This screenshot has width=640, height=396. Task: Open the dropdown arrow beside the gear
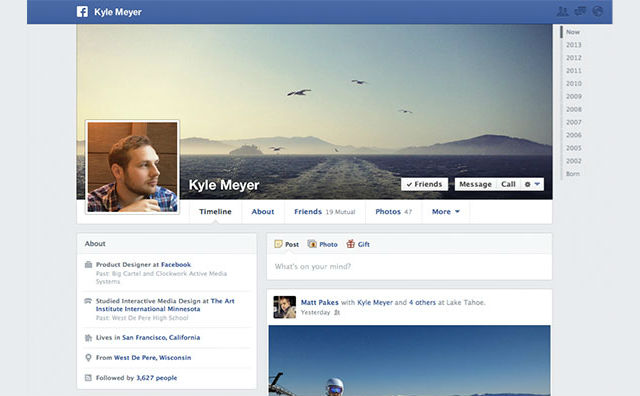tap(537, 185)
